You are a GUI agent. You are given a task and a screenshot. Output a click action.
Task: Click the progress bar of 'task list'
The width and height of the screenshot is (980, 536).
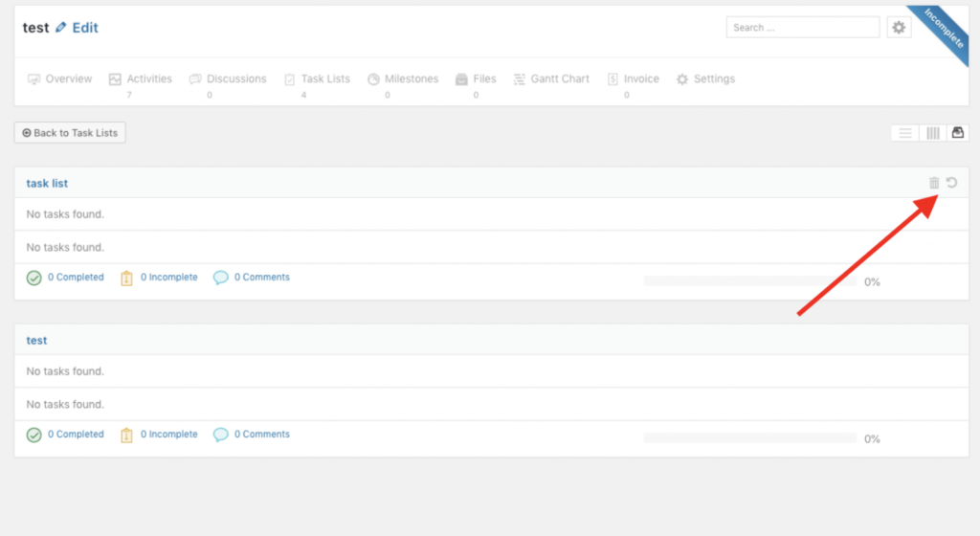[750, 281]
